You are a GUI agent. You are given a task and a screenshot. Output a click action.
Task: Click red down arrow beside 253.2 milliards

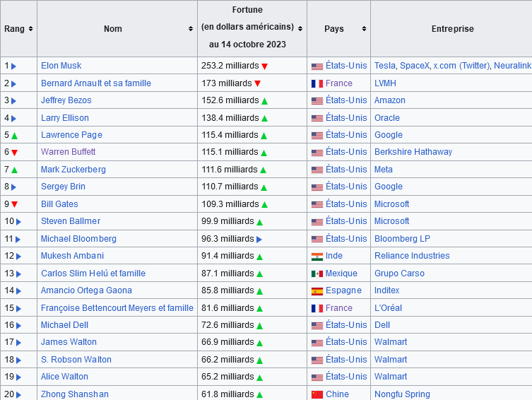265,66
